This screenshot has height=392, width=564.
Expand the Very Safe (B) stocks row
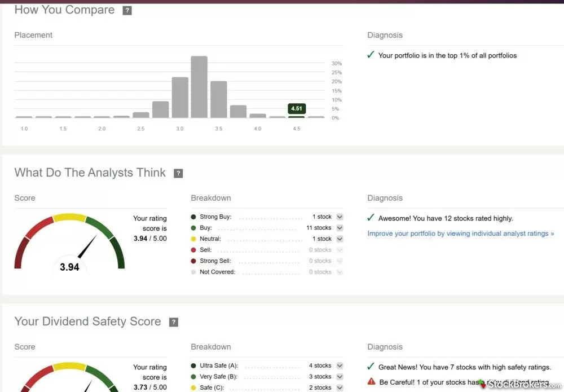pyautogui.click(x=340, y=377)
